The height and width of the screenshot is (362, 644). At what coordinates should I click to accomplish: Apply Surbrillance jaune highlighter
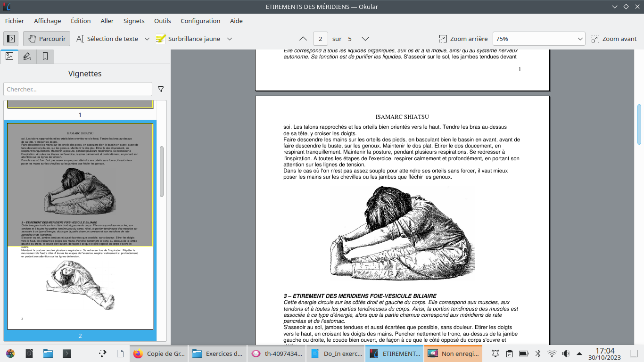[x=189, y=39]
